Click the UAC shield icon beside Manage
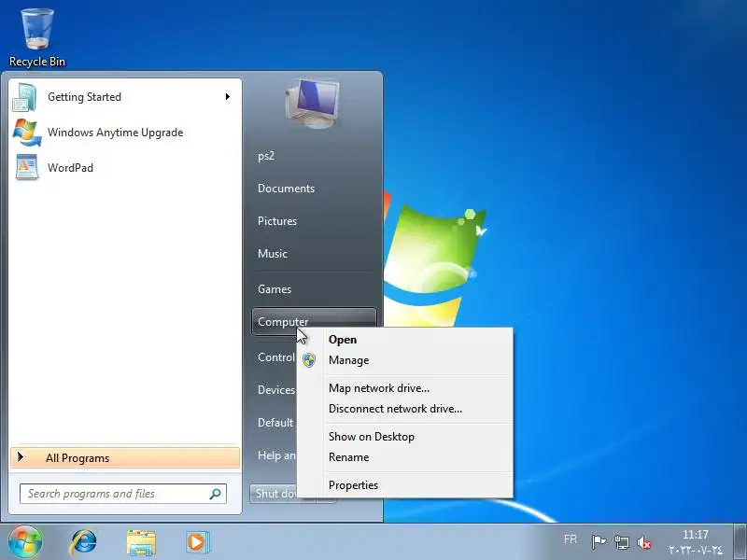 pyautogui.click(x=309, y=360)
